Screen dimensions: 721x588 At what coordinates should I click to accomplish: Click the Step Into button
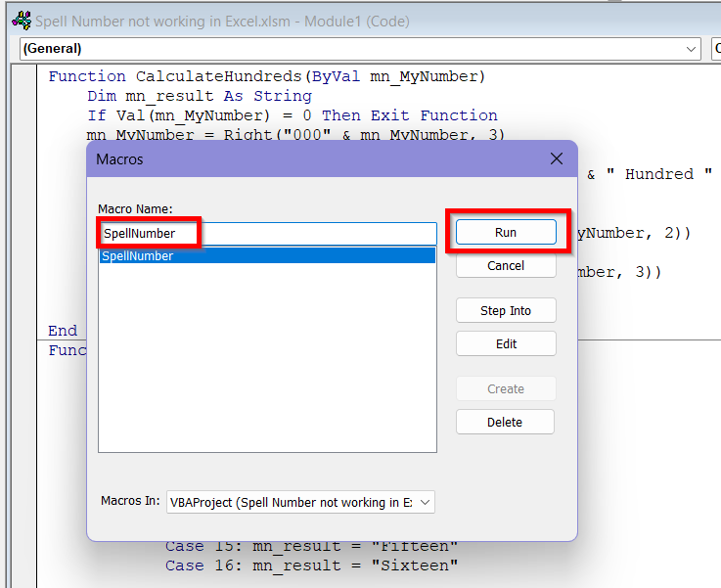point(506,311)
